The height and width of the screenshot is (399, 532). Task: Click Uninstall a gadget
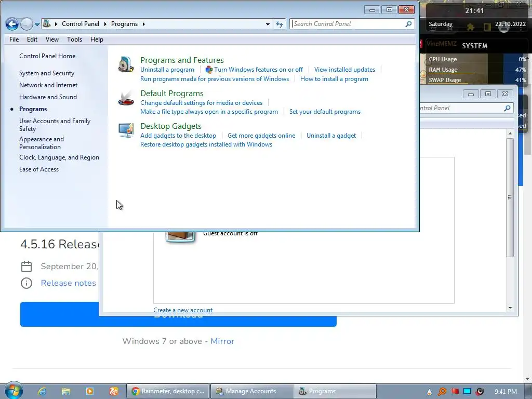331,136
